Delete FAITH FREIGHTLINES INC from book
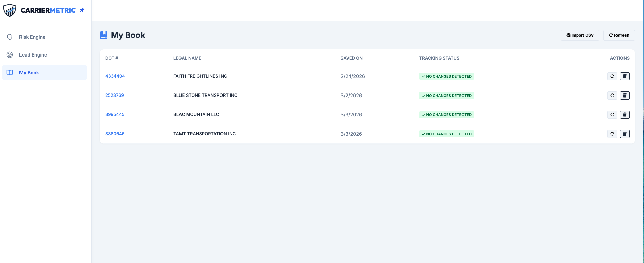Image resolution: width=644 pixels, height=263 pixels. click(625, 76)
